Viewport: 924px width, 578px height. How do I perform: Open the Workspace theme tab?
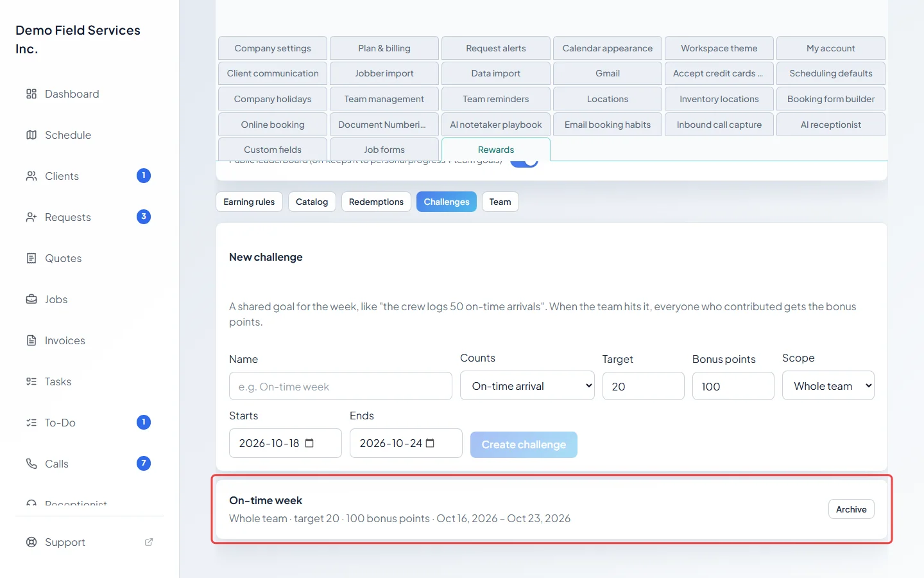click(719, 48)
